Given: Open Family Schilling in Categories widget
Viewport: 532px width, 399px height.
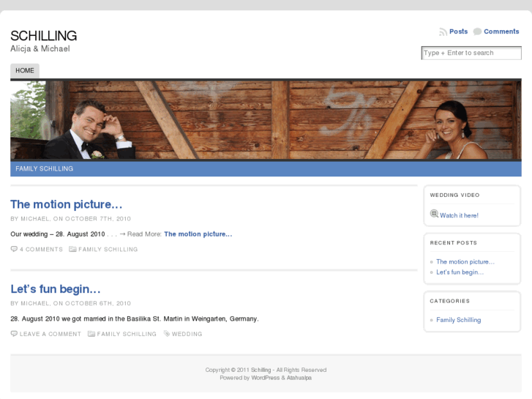Looking at the screenshot, I should [458, 320].
